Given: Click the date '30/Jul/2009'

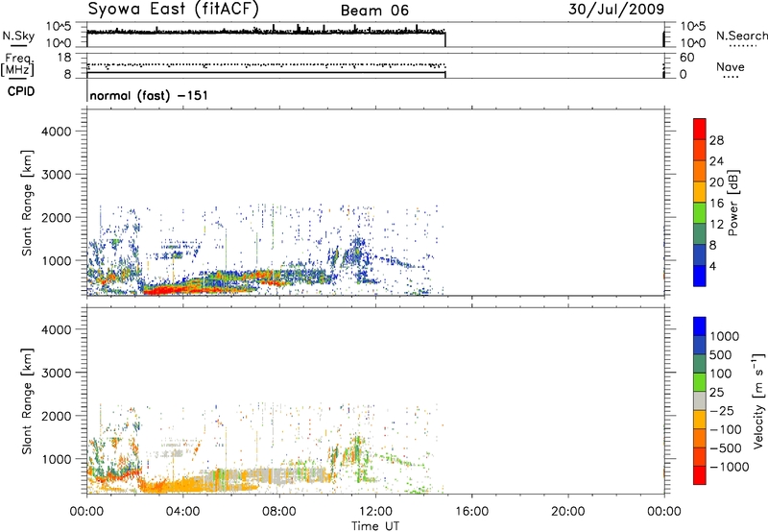Looking at the screenshot, I should pos(616,9).
